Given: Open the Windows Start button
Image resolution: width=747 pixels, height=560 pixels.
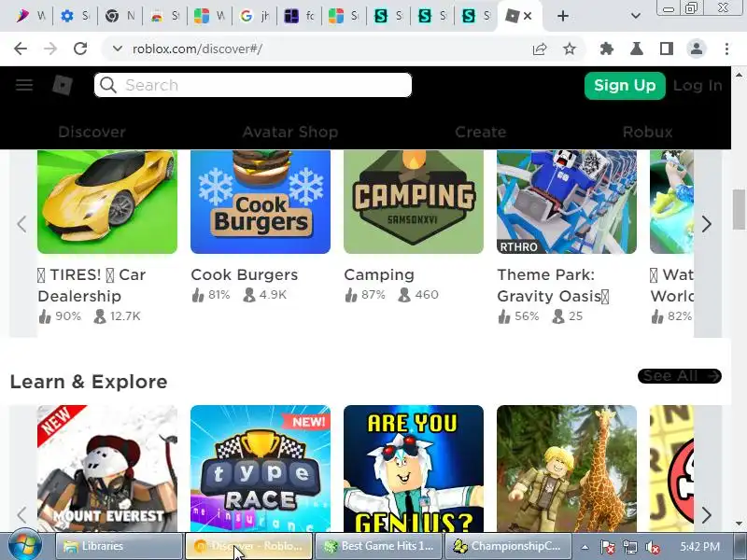Looking at the screenshot, I should tap(24, 546).
